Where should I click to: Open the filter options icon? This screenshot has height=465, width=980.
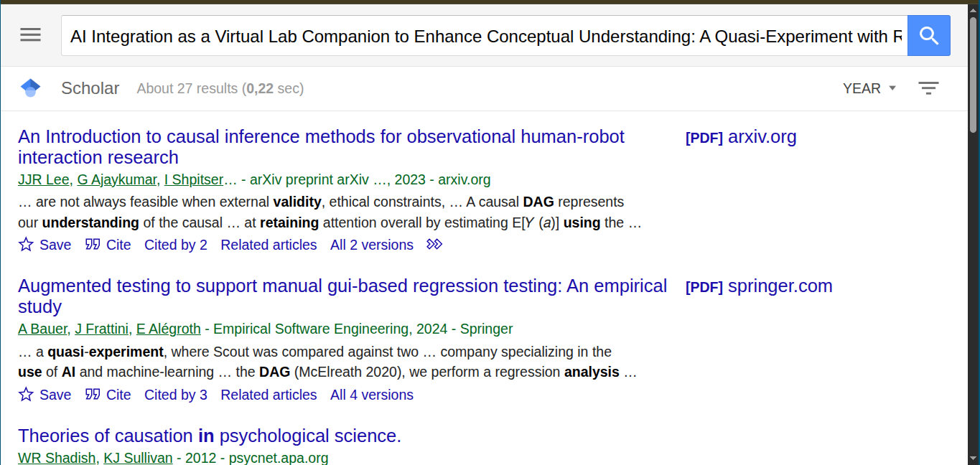tap(928, 88)
